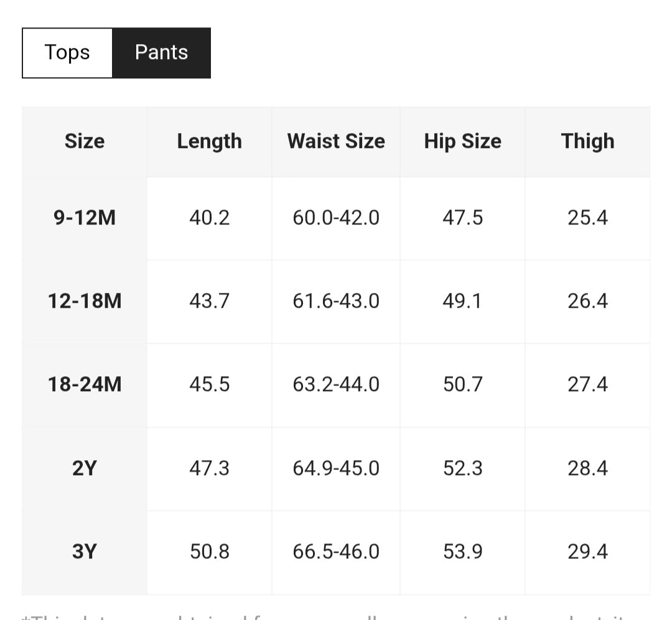This screenshot has height=620, width=672.
Task: Switch to the Tops tab
Action: tap(67, 53)
